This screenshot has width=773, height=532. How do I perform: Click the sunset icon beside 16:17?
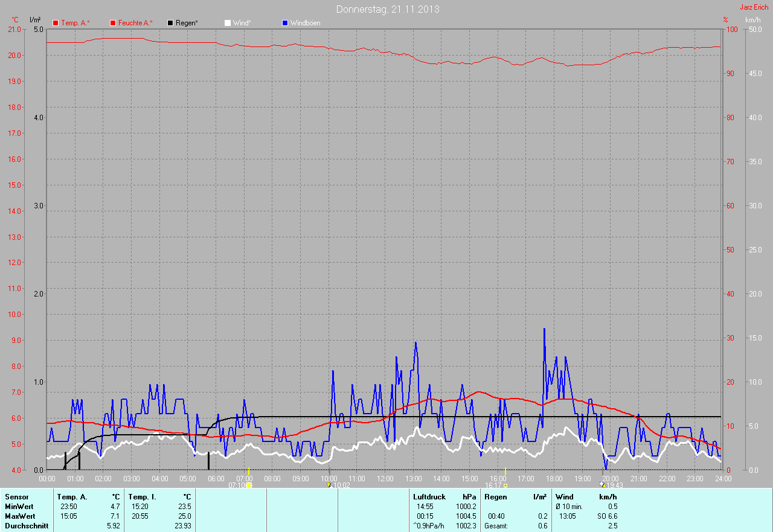click(x=505, y=485)
